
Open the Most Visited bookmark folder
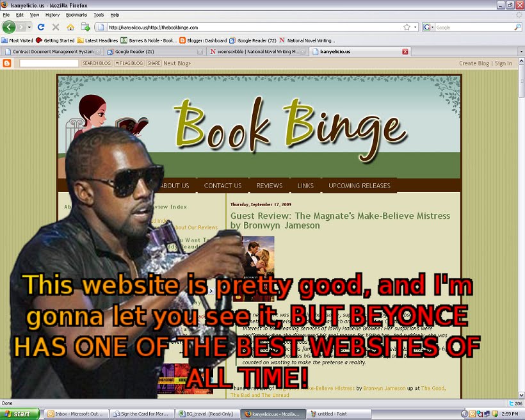pos(17,40)
